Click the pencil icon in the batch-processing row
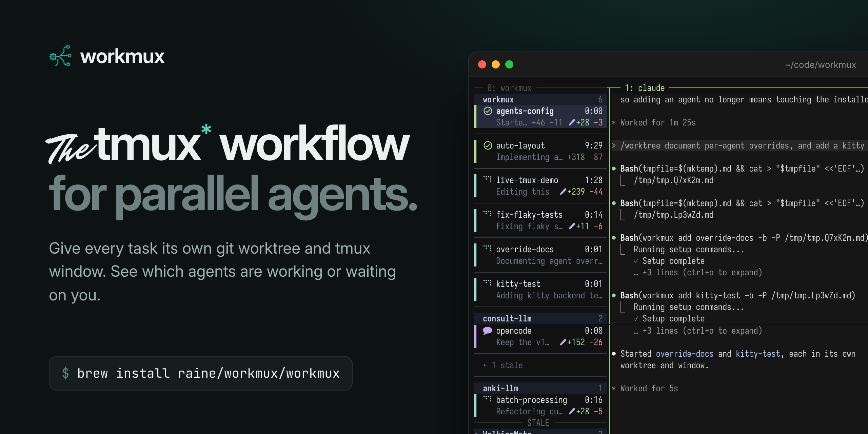 click(572, 411)
